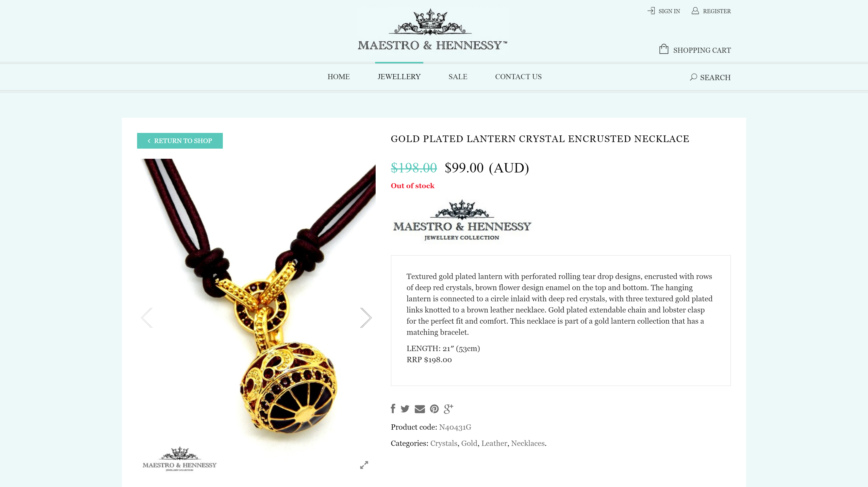Image resolution: width=868 pixels, height=487 pixels.
Task: Open the Leather category link
Action: click(494, 443)
